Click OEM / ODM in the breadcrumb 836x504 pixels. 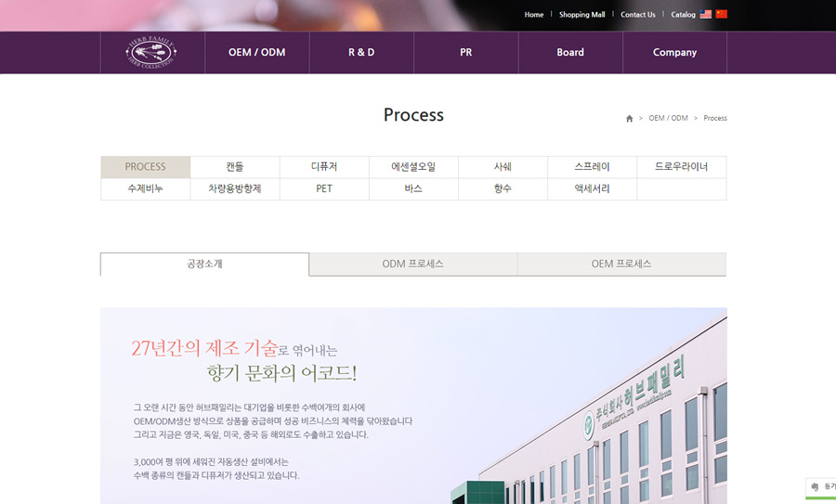tap(668, 119)
